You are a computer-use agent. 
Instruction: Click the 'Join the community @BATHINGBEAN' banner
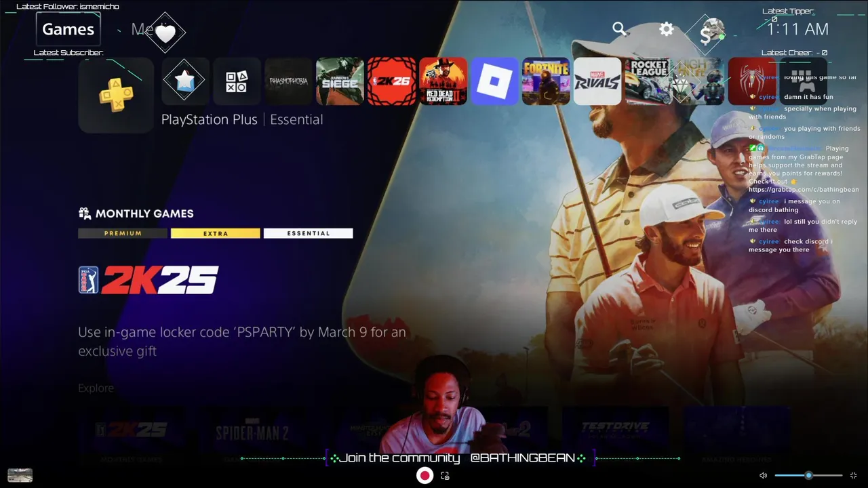pos(460,458)
